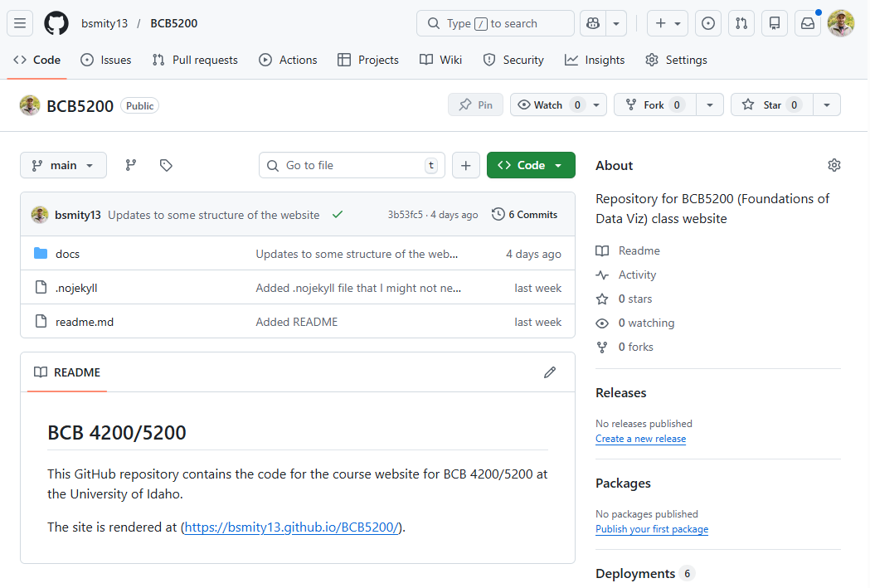Screen dimensions: 870x588
Task: Click the Create a new release link
Action: point(640,439)
